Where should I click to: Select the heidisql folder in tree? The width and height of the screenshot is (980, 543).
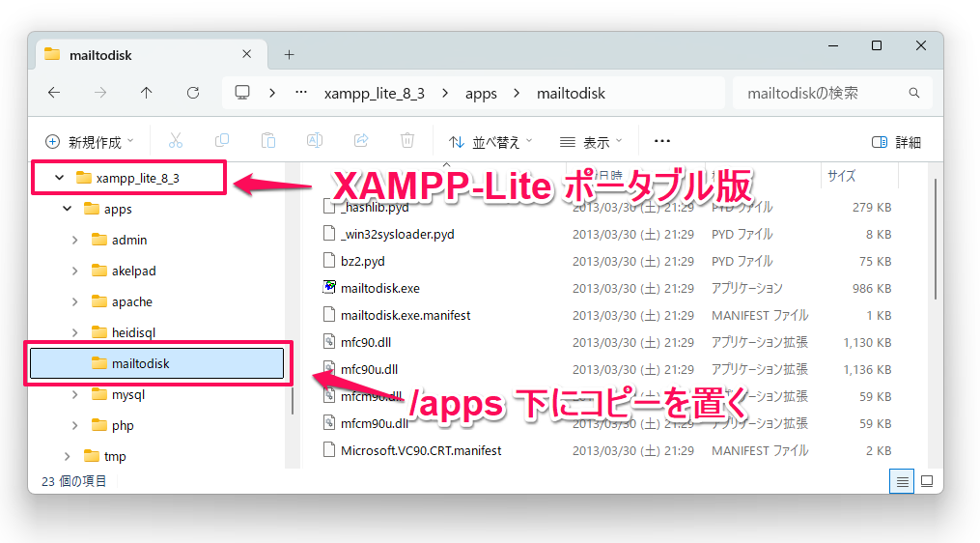(134, 332)
